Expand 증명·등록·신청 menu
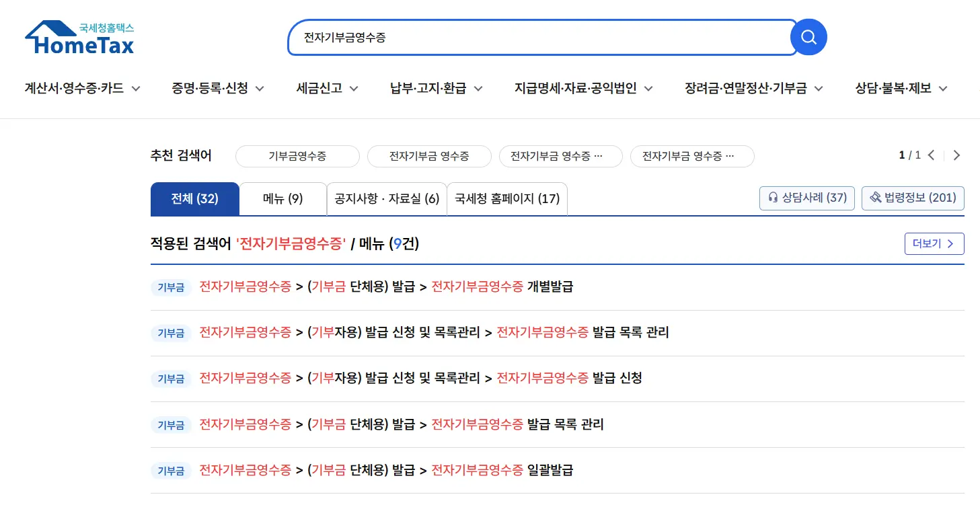This screenshot has height=507, width=980. click(x=218, y=88)
